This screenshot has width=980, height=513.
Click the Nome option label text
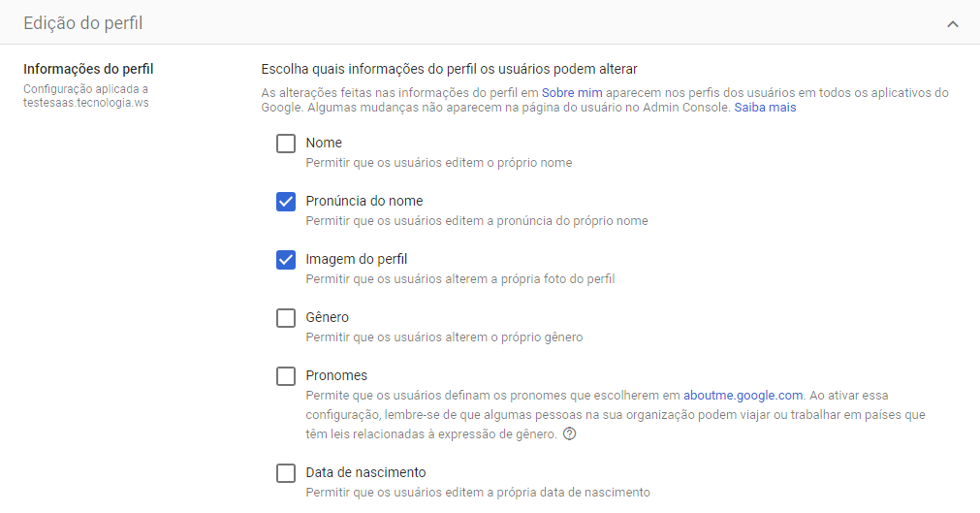click(324, 143)
